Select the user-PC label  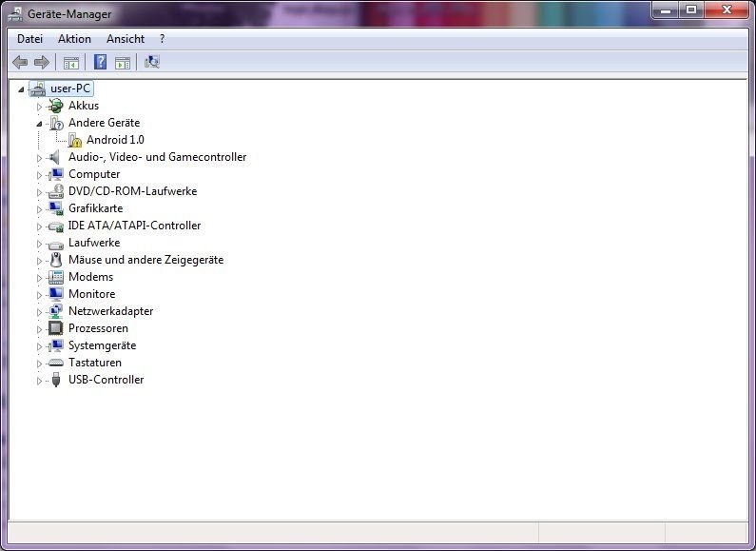70,89
